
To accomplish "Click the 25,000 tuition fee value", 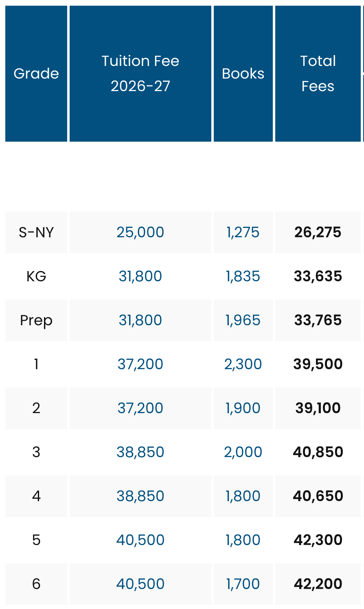I will (140, 232).
